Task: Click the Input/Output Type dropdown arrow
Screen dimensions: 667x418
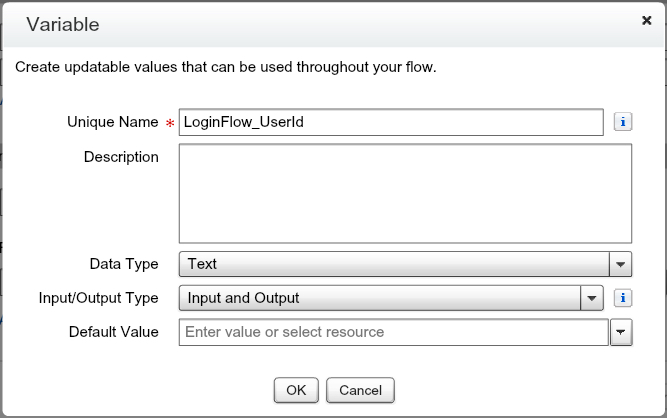Action: 593,297
